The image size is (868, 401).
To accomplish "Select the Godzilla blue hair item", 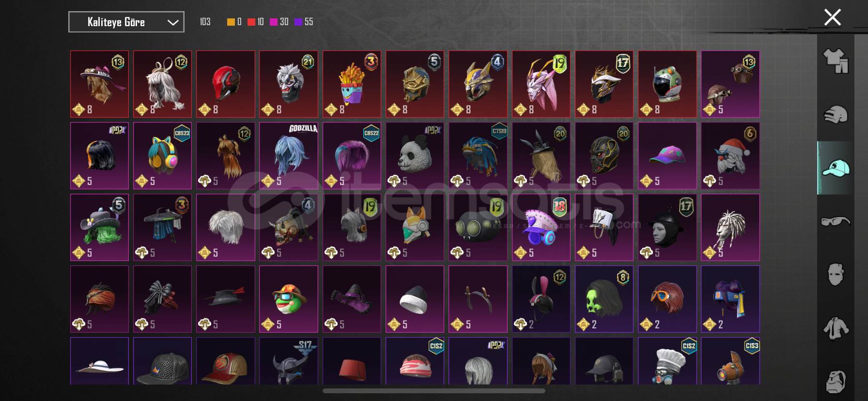I will point(289,156).
